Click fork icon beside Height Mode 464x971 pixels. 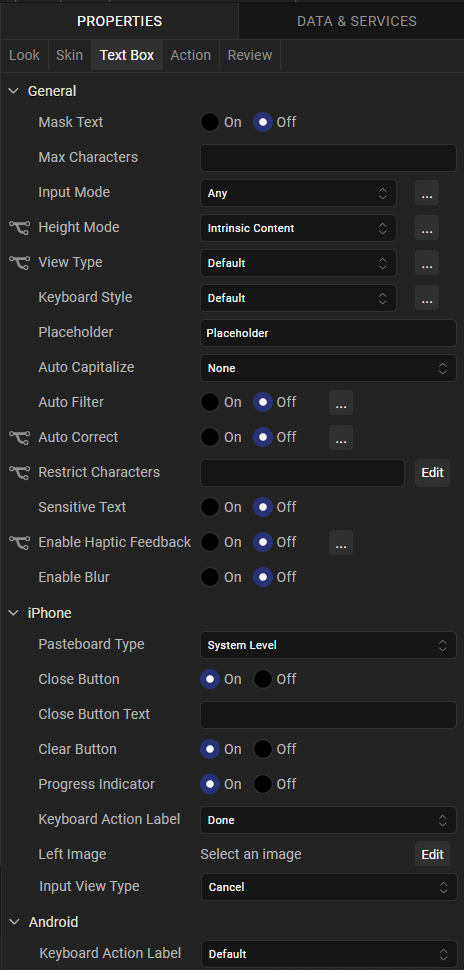pyautogui.click(x=19, y=228)
